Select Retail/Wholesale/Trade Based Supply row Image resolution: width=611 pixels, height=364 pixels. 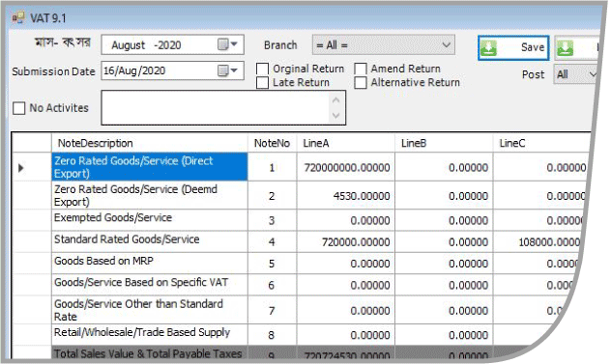tap(150, 335)
